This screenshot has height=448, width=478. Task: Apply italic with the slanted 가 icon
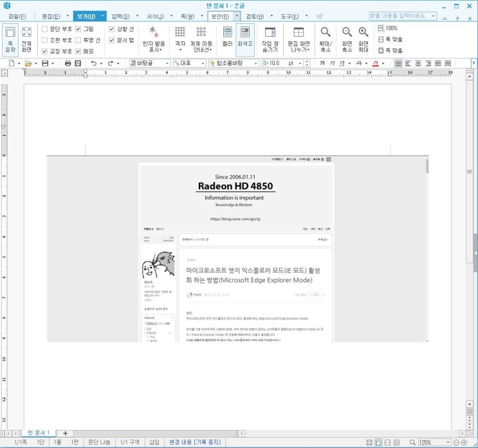pos(332,63)
